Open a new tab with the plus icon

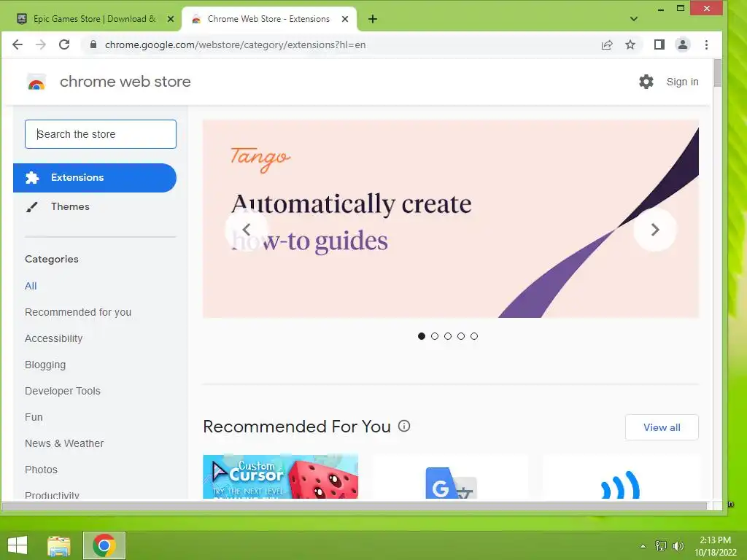point(373,19)
